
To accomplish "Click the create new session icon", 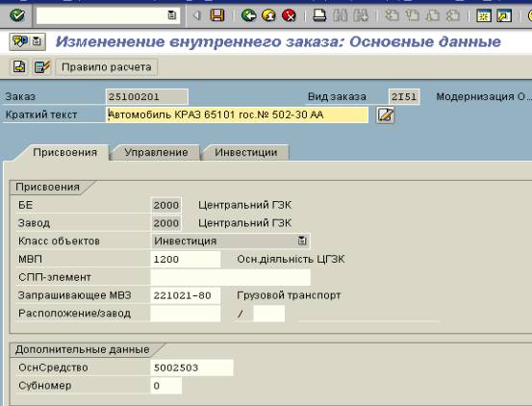I will tap(484, 15).
